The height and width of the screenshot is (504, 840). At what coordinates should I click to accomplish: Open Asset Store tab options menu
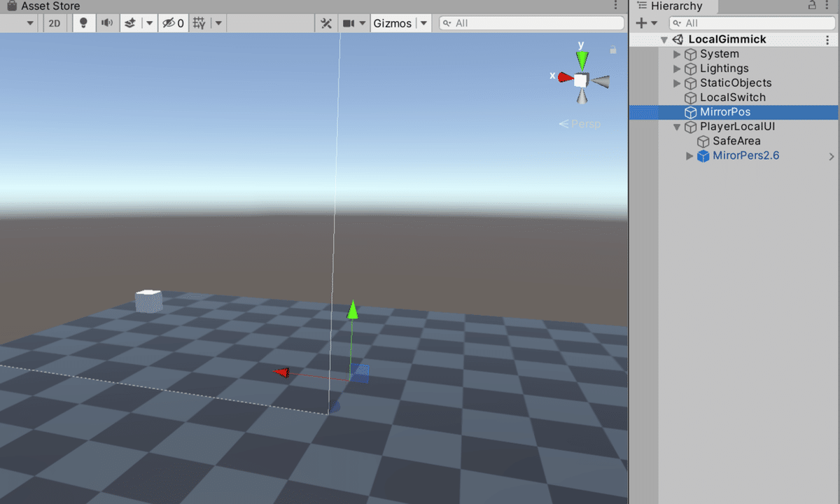tap(616, 6)
